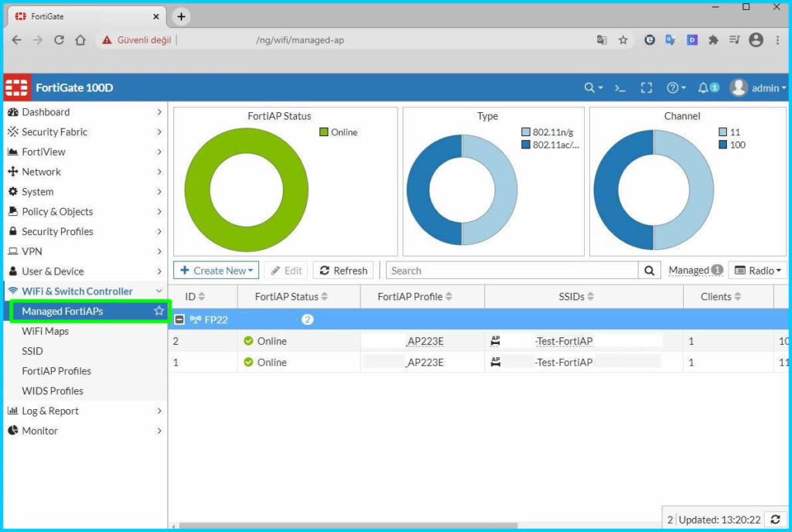The width and height of the screenshot is (792, 532).
Task: Go to browser home page
Action: pyautogui.click(x=80, y=40)
